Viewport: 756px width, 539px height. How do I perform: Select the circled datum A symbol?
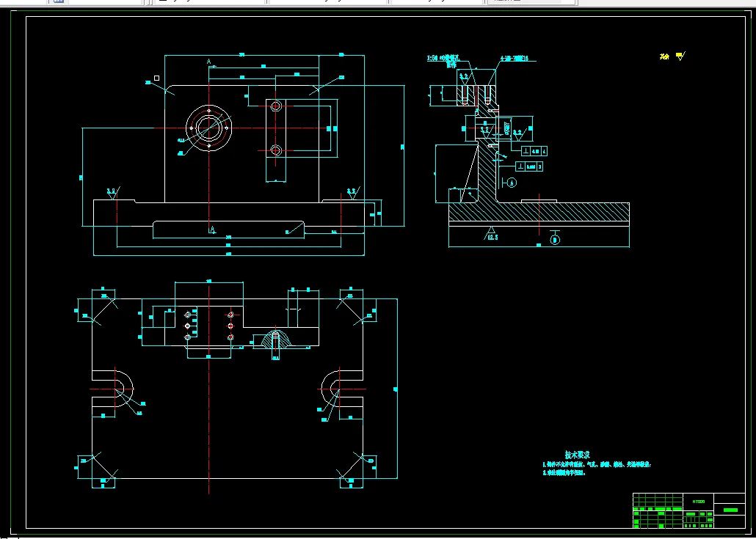[x=511, y=182]
